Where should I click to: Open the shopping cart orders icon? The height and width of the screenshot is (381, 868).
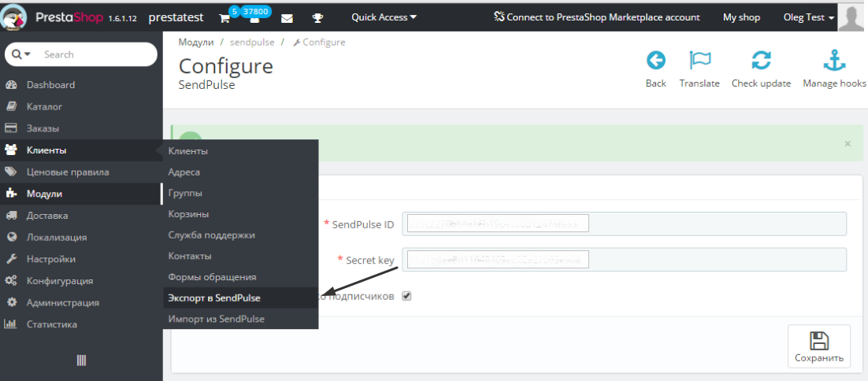(x=224, y=18)
